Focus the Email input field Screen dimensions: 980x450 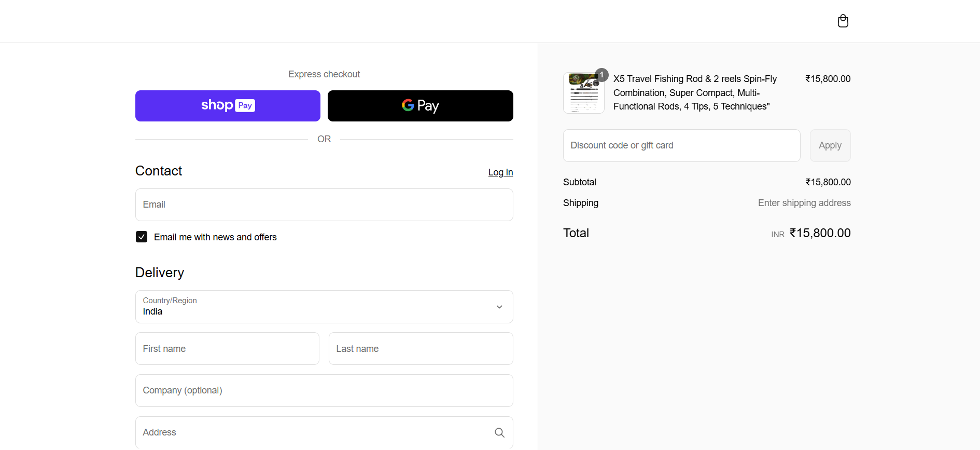[x=324, y=204]
